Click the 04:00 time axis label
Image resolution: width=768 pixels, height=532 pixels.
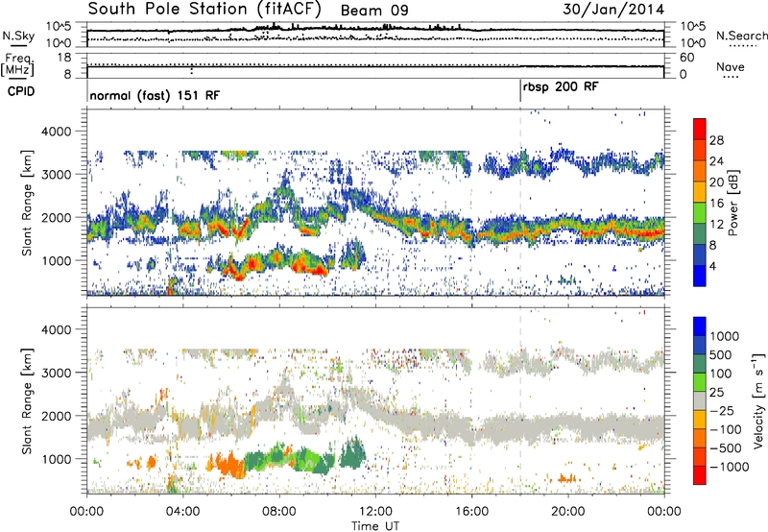coord(183,511)
